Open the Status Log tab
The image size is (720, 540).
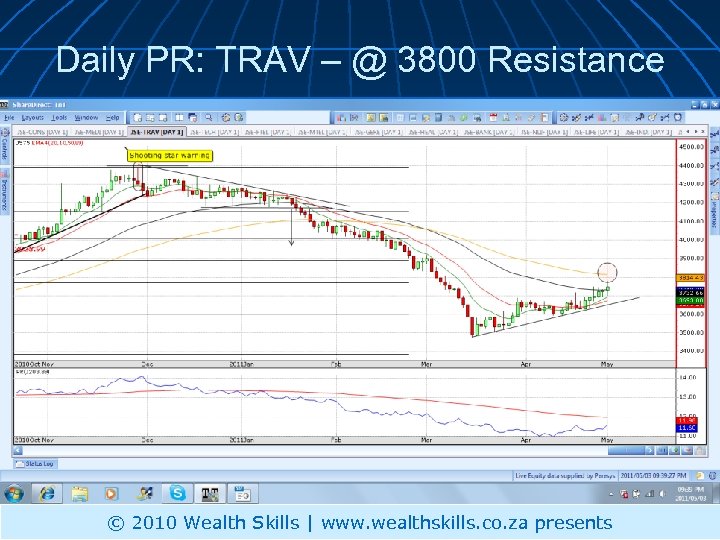point(35,464)
